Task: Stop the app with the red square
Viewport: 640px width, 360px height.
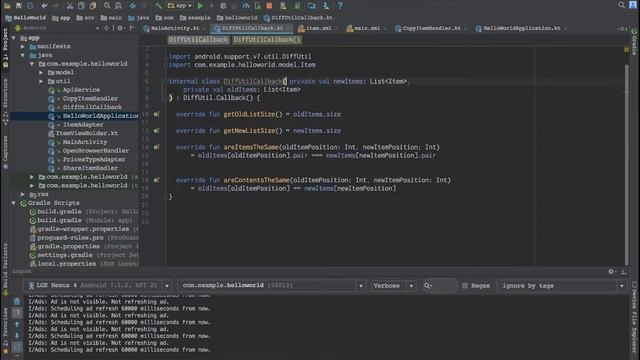Action: coord(269,6)
